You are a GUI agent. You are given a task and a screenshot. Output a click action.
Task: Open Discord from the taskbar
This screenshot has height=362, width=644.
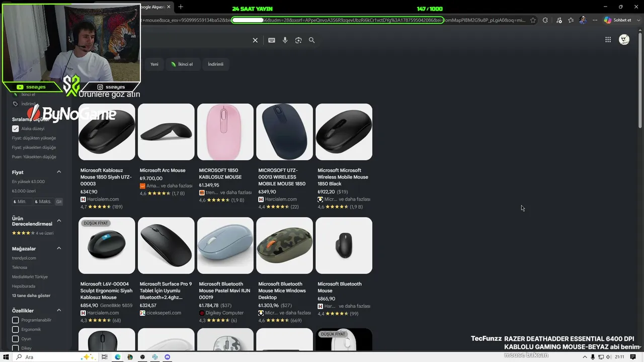pyautogui.click(x=168, y=357)
